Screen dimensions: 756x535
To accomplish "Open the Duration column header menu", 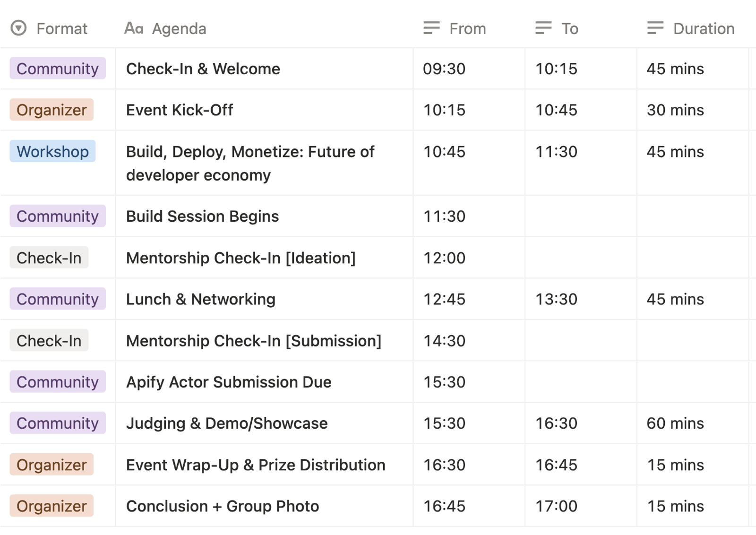I will [x=704, y=29].
